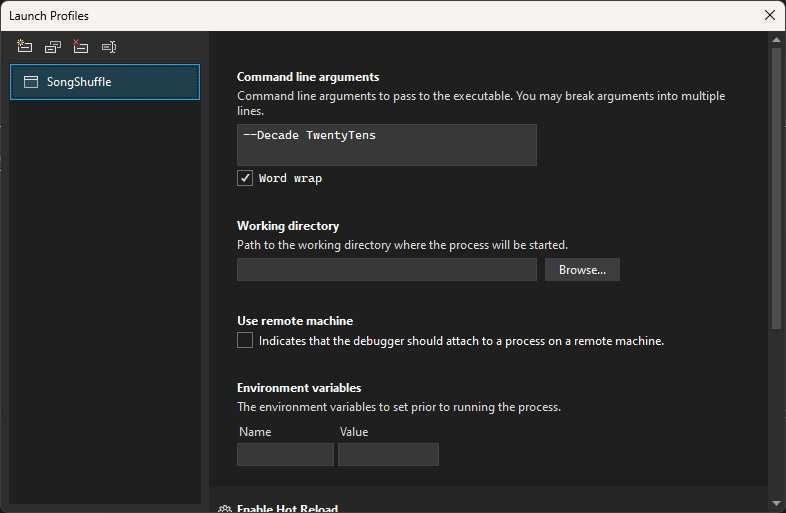
Task: Click the scrollbar up arrow
Action: 776,40
